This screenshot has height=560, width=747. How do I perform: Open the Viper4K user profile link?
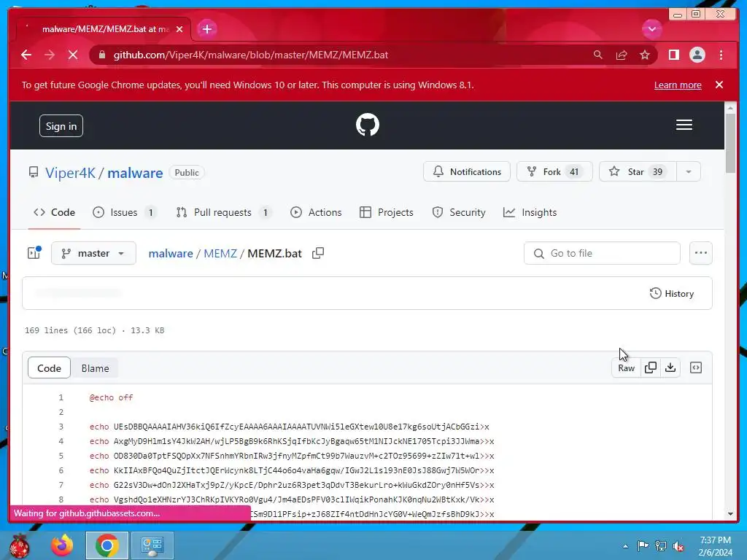(x=71, y=173)
